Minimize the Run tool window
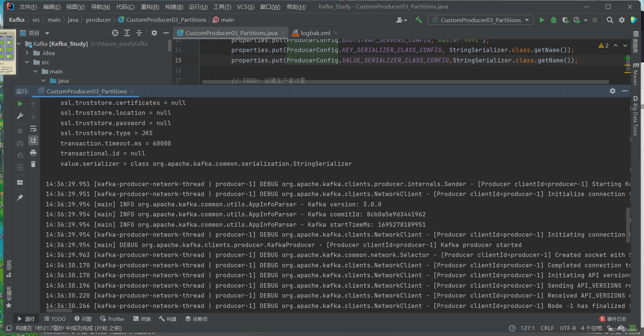This screenshot has width=644, height=336. pos(624,91)
